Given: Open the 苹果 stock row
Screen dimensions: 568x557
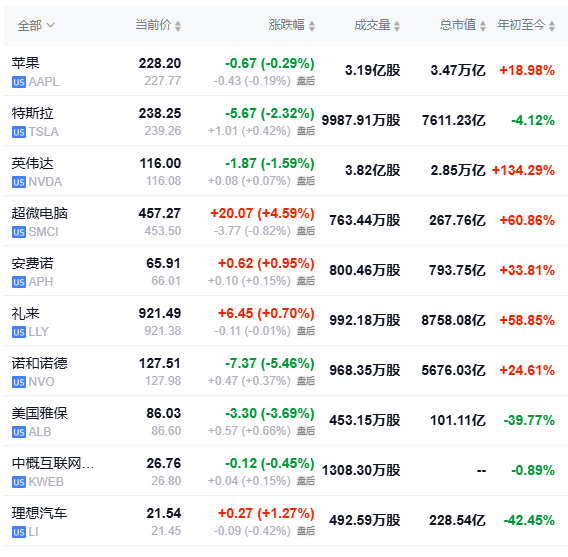Looking at the screenshot, I should tap(286, 71).
